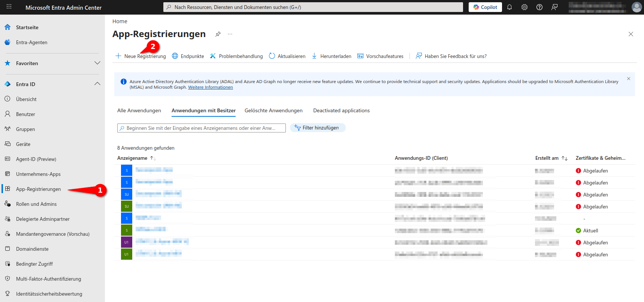Switch to Gelöschte Anwendungen tab
The image size is (644, 302).
click(273, 110)
